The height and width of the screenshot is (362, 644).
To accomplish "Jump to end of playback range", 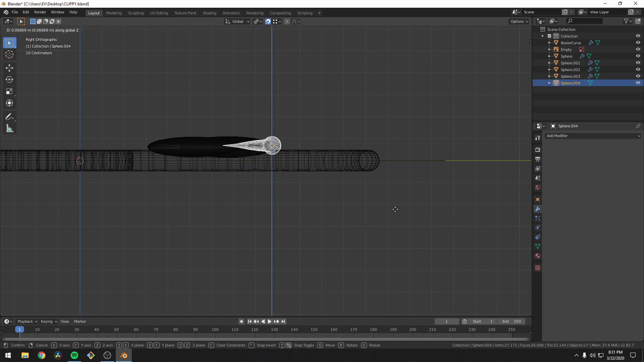I will [x=283, y=321].
